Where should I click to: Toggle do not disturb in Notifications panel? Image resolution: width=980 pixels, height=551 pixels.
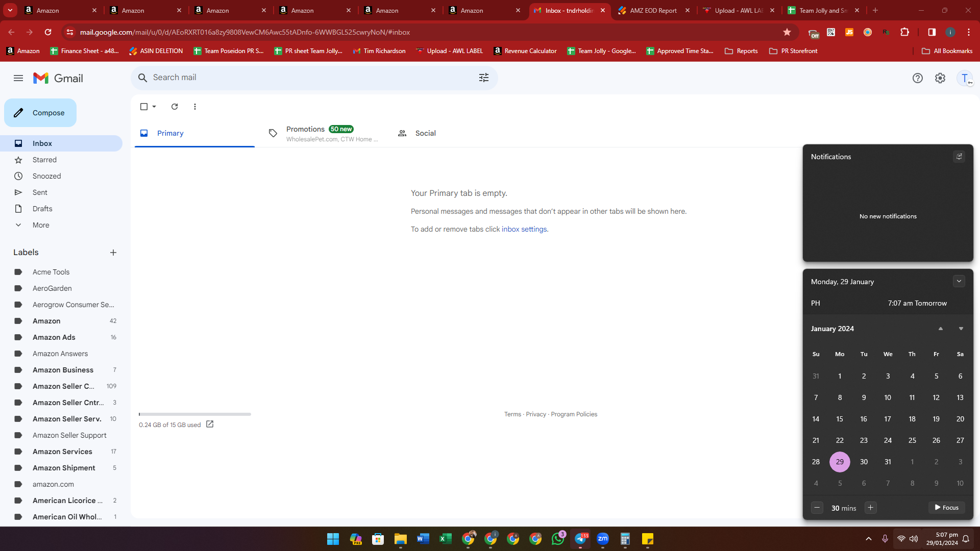959,157
